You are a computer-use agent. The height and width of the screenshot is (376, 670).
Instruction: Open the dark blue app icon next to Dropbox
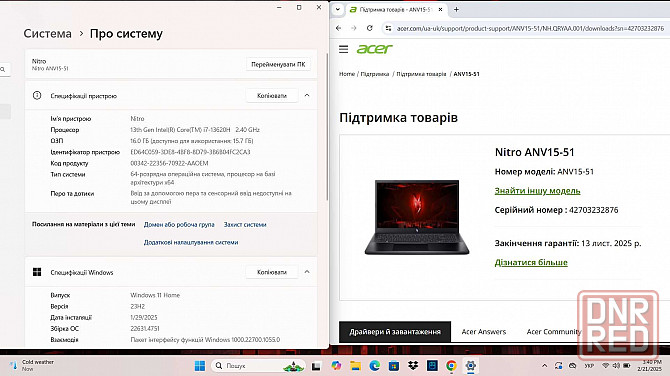click(432, 366)
